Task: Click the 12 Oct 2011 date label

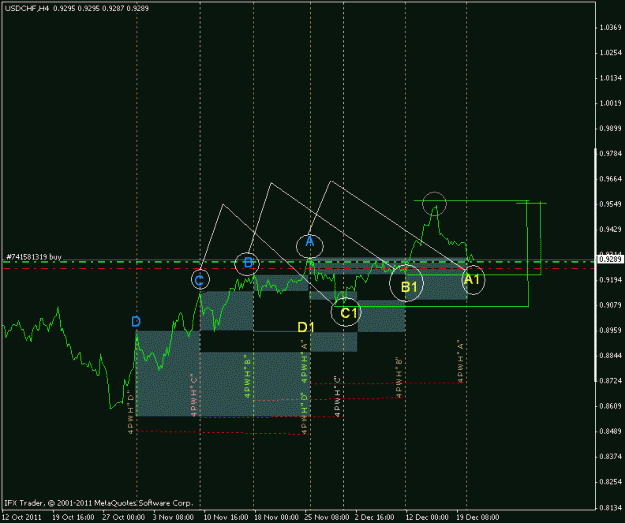Action: coord(22,517)
